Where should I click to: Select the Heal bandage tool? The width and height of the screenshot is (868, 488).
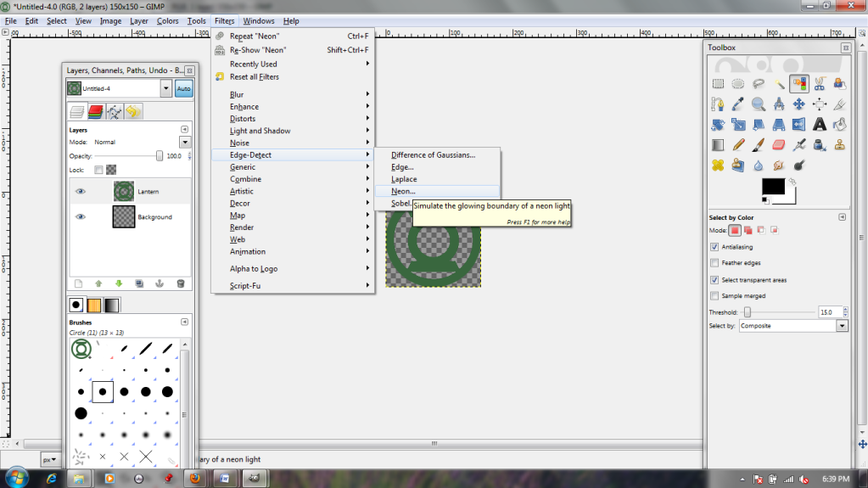tap(718, 165)
